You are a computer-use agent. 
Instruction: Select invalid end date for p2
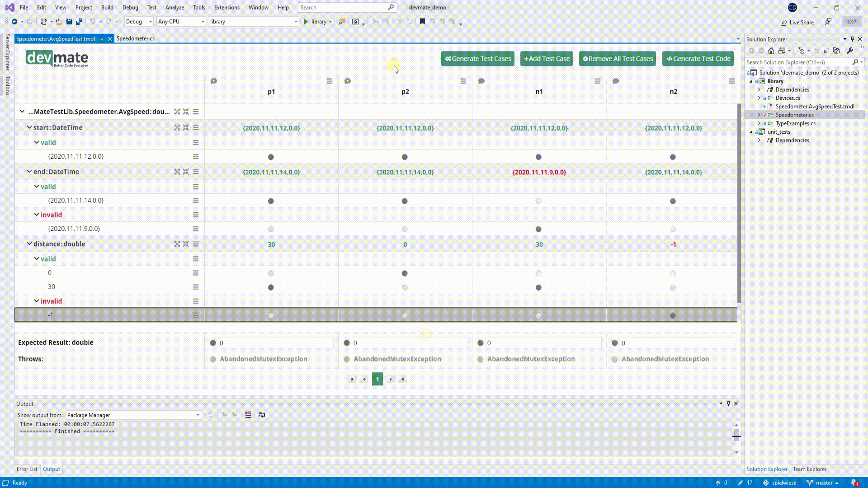(405, 230)
